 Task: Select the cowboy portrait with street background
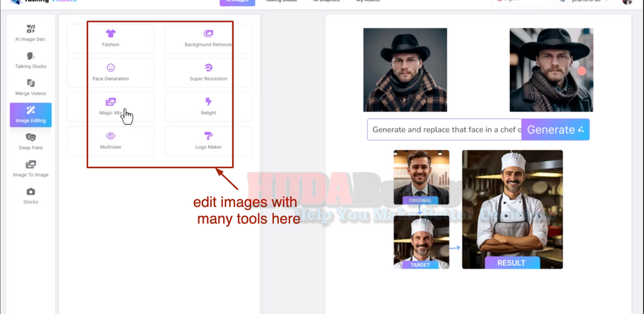[551, 70]
